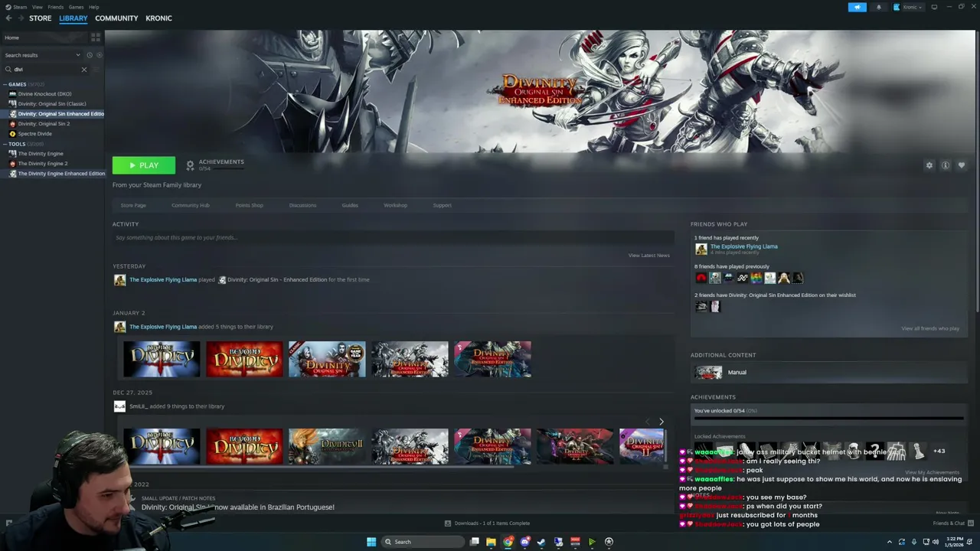Open the KRONIC profile tab
Screen dimensions: 980x551
(158, 18)
